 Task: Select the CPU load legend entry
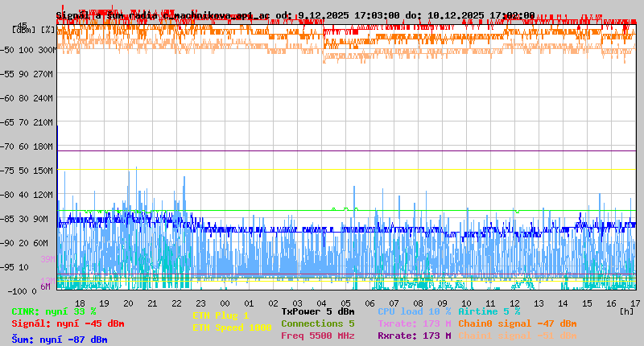[x=414, y=311]
